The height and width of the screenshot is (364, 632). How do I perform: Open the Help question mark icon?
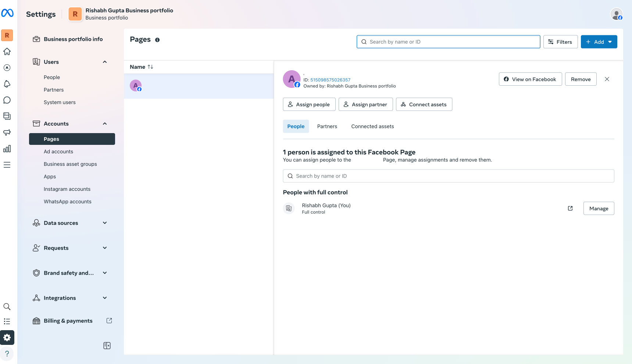tap(7, 354)
